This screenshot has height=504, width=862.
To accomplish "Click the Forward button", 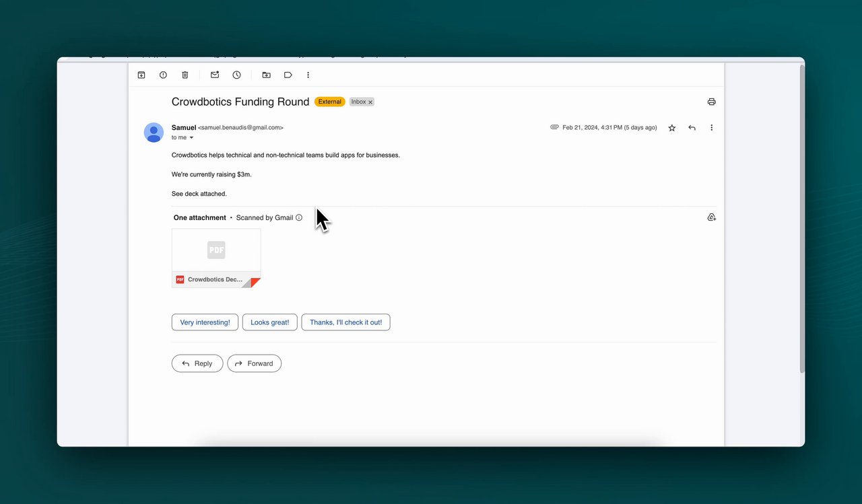I will (254, 363).
